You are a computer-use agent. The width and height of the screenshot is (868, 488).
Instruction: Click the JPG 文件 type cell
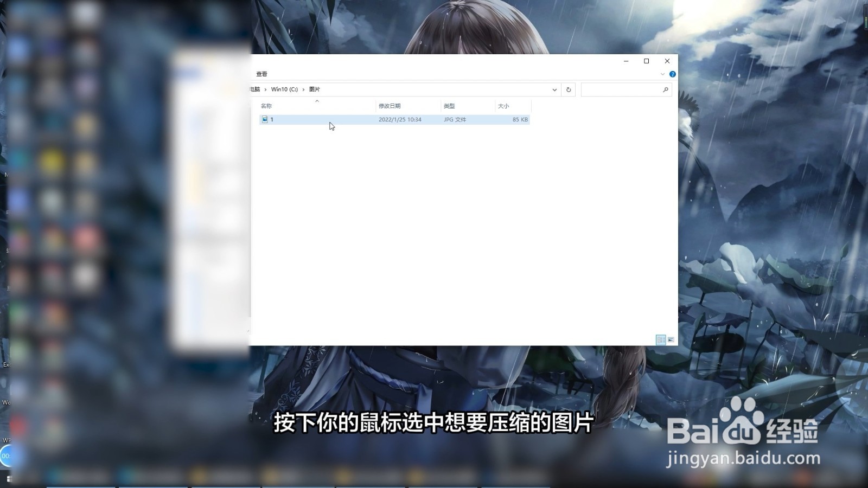coord(455,119)
